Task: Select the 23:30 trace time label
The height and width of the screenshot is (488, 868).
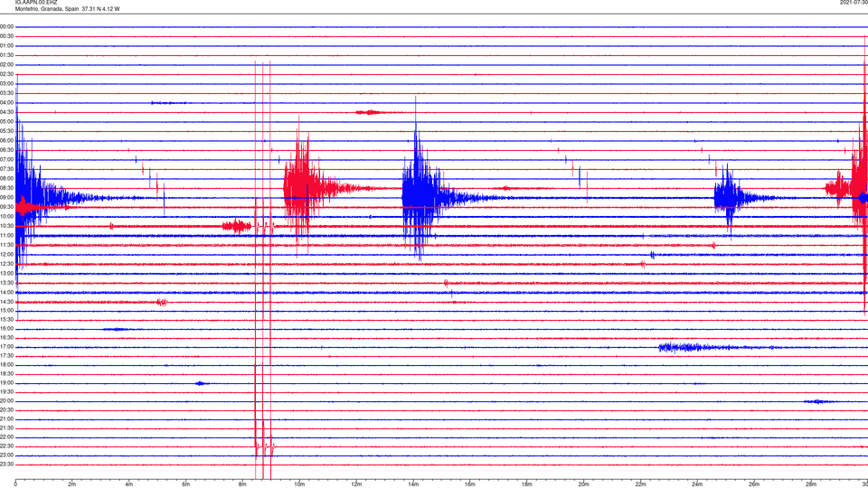Action: pos(6,465)
